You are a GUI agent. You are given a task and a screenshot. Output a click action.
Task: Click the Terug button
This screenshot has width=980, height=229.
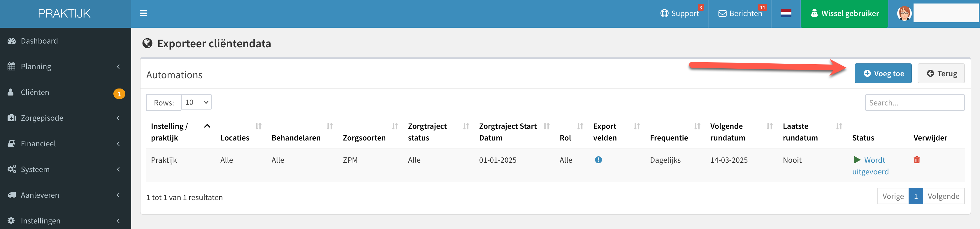[x=941, y=74]
